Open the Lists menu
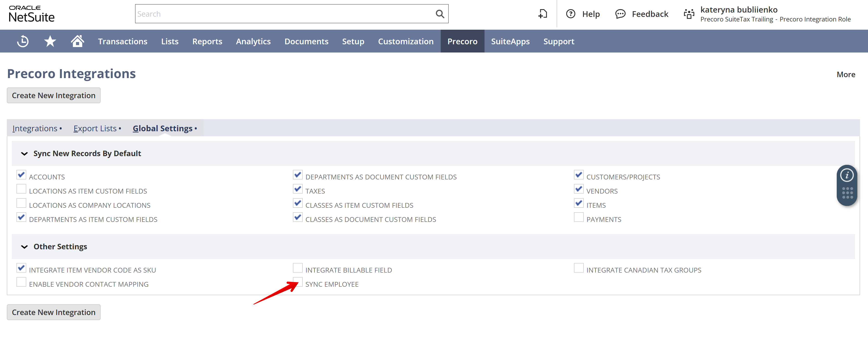The height and width of the screenshot is (347, 868). click(170, 41)
